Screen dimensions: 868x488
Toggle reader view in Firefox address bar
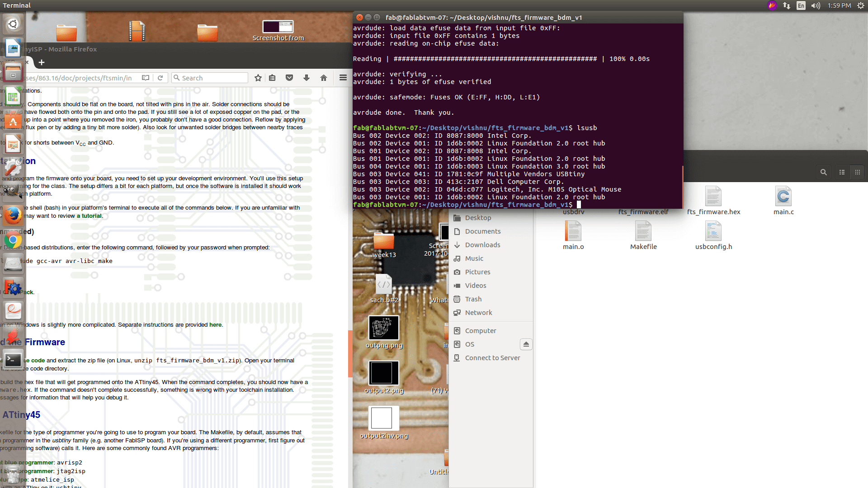click(146, 78)
